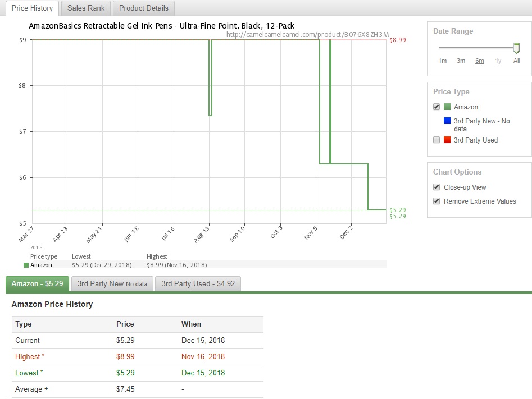Select the Price History tab
Image resolution: width=532 pixels, height=399 pixels.
pyautogui.click(x=32, y=8)
